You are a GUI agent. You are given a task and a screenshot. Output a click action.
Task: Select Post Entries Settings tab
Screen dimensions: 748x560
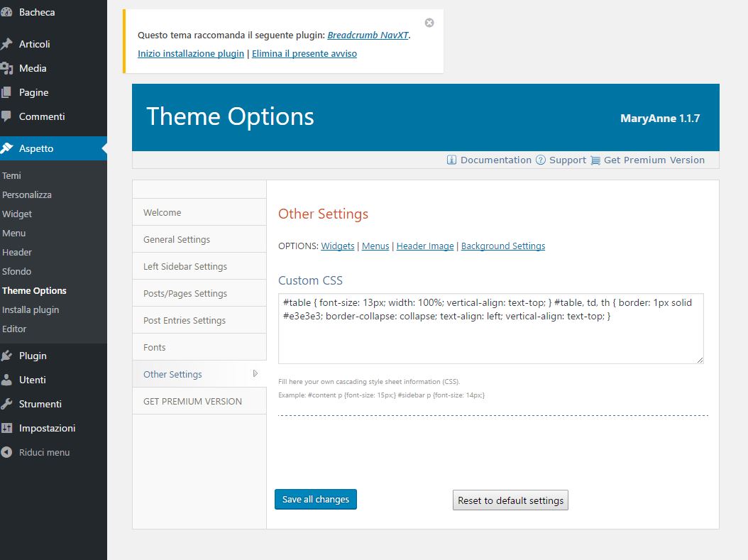click(x=185, y=320)
